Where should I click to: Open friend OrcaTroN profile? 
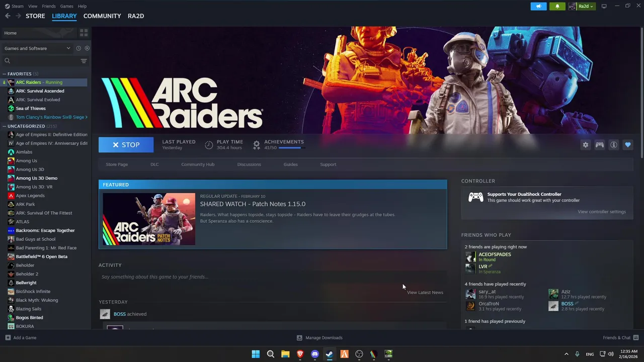[489, 304]
